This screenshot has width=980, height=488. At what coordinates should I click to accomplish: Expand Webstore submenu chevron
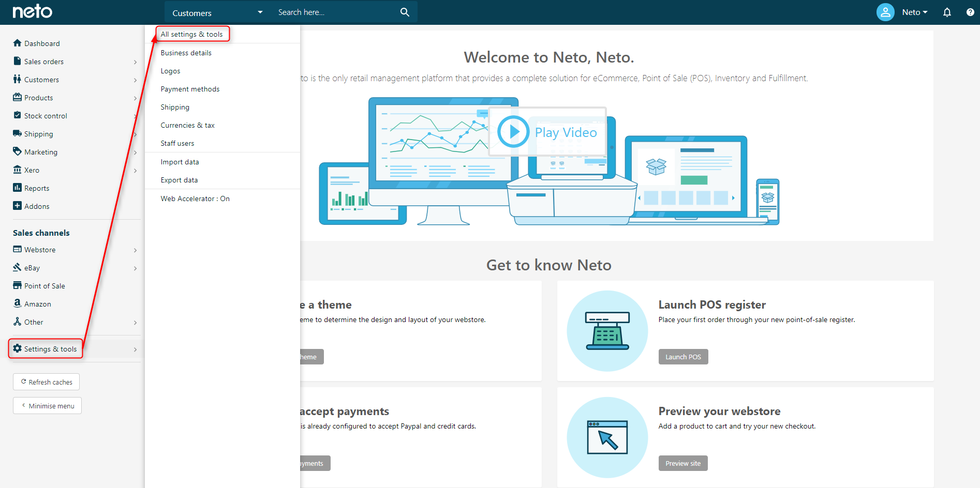click(x=135, y=250)
